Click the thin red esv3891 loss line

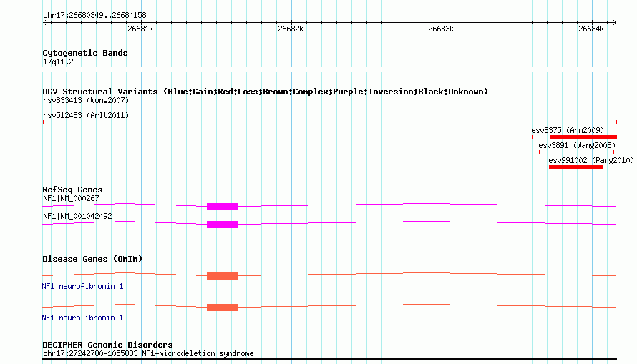point(576,152)
